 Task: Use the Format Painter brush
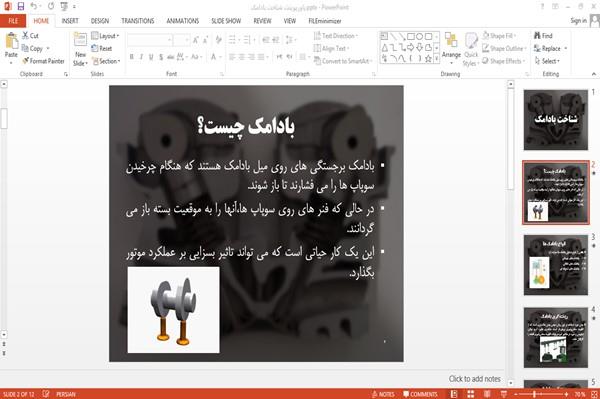tap(43, 61)
